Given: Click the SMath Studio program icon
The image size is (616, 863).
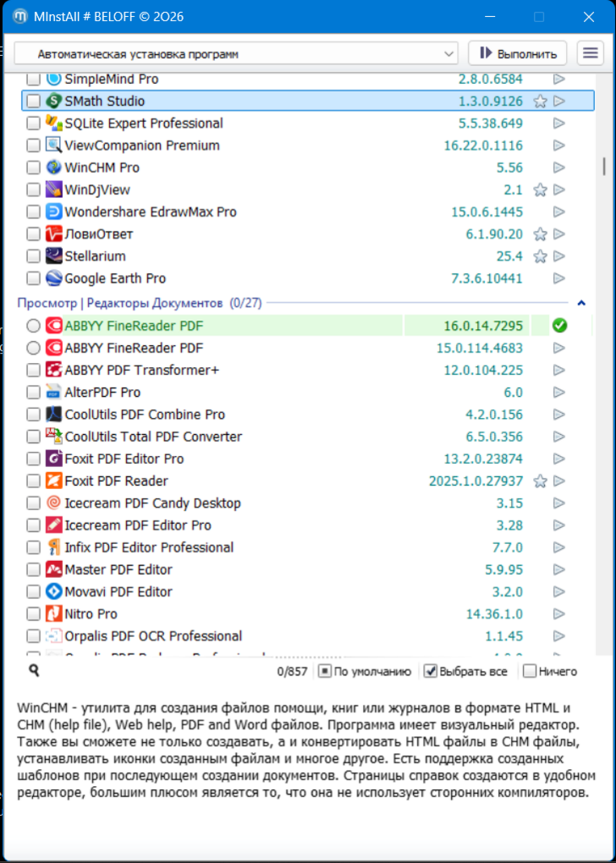Looking at the screenshot, I should click(53, 102).
